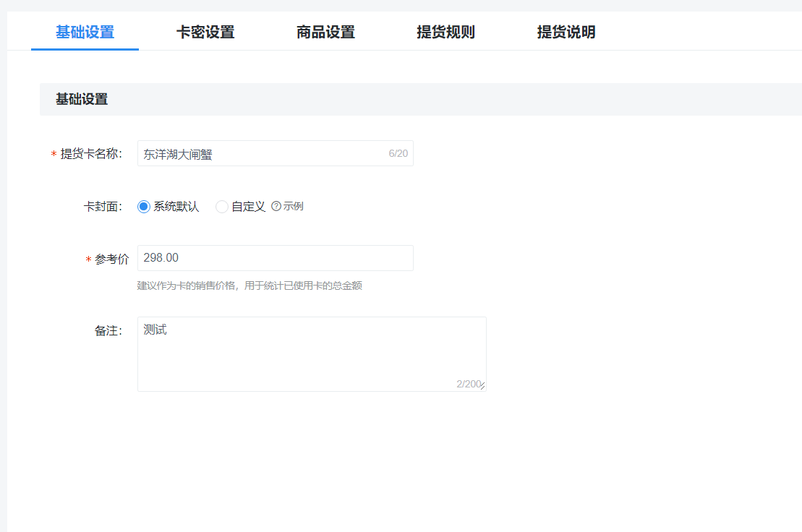Switch to the 商品设置 tab

pos(324,32)
